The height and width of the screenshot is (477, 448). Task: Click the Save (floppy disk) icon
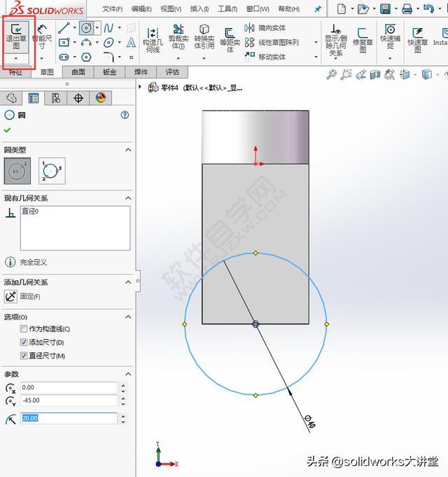click(x=385, y=8)
